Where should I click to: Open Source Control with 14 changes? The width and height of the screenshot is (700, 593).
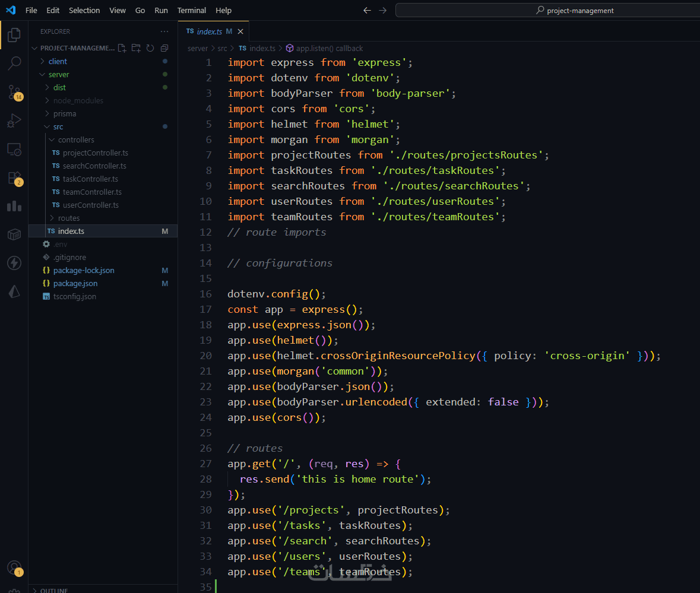pos(14,92)
